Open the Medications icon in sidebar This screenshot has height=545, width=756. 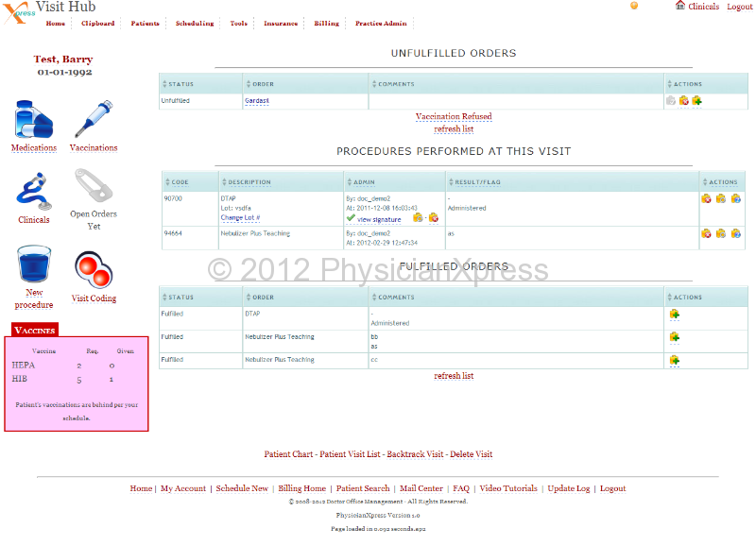pos(34,119)
